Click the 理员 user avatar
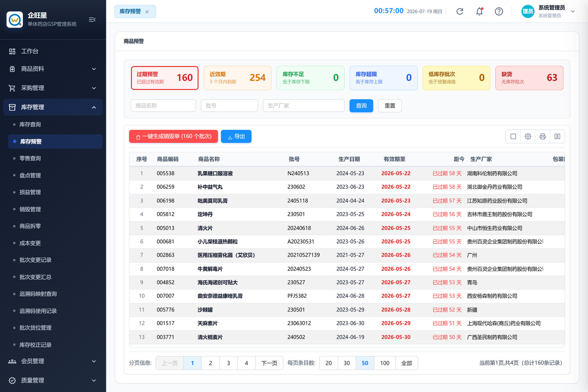This screenshot has height=392, width=588. [528, 11]
